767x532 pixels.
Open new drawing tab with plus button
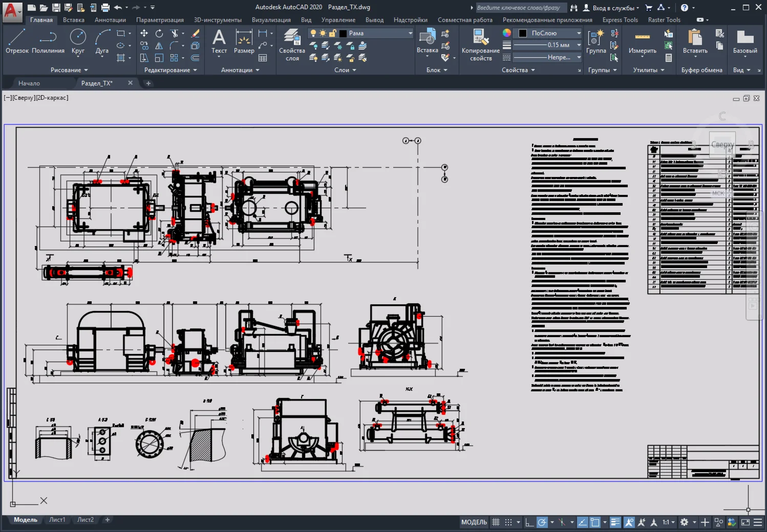[148, 83]
